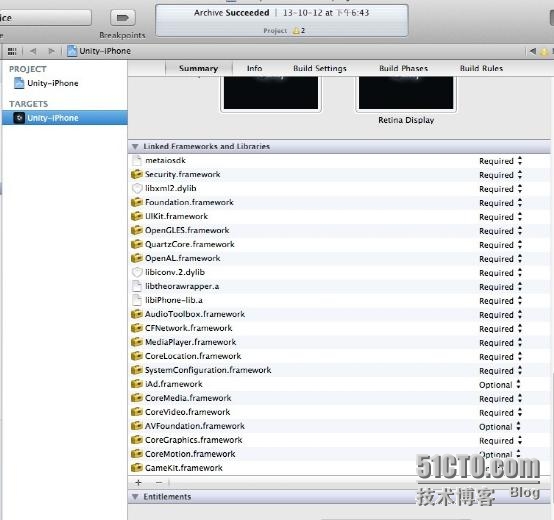This screenshot has height=520, width=554.
Task: Select the CoreMedia.framework row
Action: [338, 398]
